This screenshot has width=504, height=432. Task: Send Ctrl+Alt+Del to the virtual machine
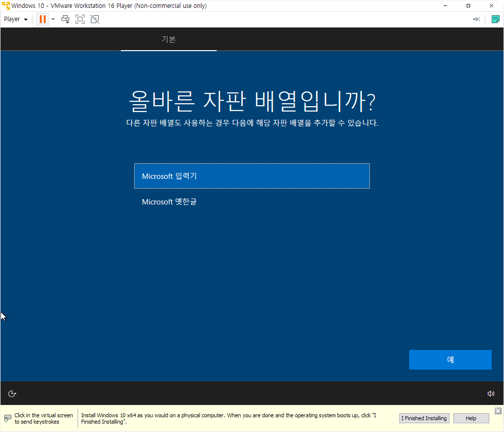(x=65, y=19)
